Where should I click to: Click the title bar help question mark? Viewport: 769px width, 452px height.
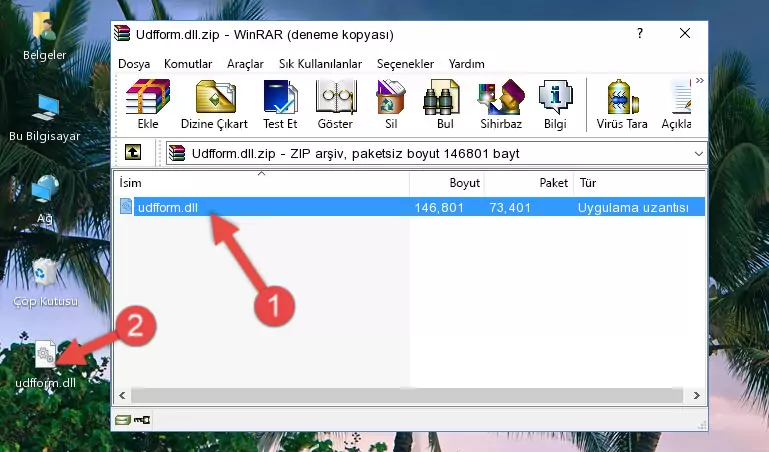pyautogui.click(x=640, y=33)
